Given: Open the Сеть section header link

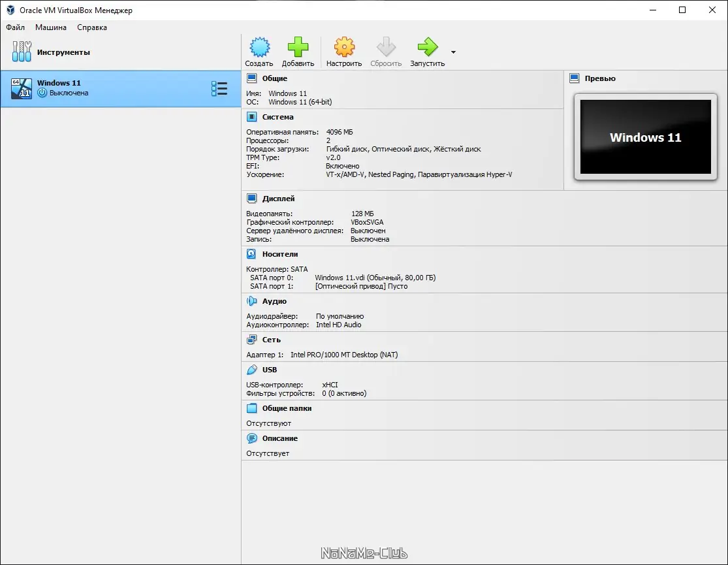Looking at the screenshot, I should tap(271, 340).
